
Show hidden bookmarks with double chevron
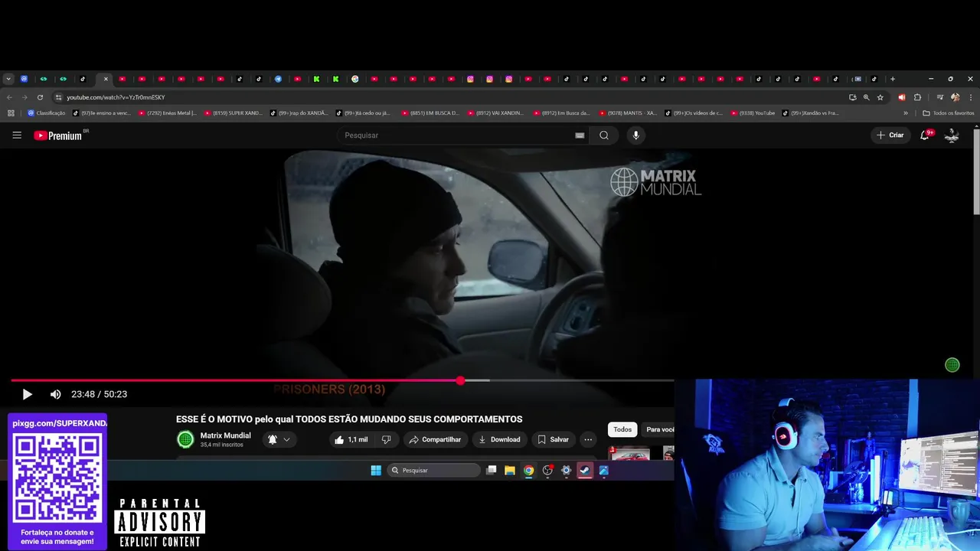[x=906, y=113]
